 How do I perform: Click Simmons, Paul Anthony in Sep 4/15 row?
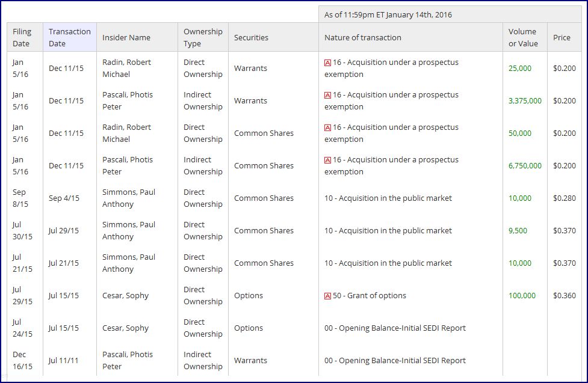coord(129,198)
